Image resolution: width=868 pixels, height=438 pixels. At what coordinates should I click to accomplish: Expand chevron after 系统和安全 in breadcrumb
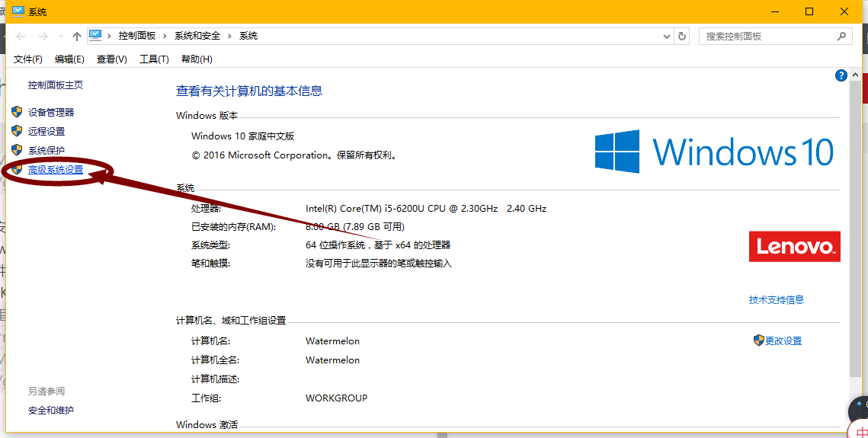[229, 36]
